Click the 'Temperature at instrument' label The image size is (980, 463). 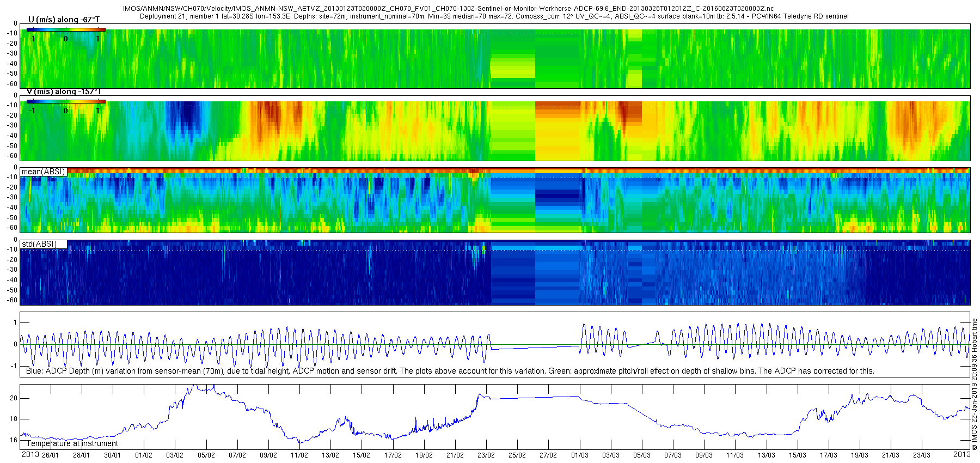tap(72, 443)
